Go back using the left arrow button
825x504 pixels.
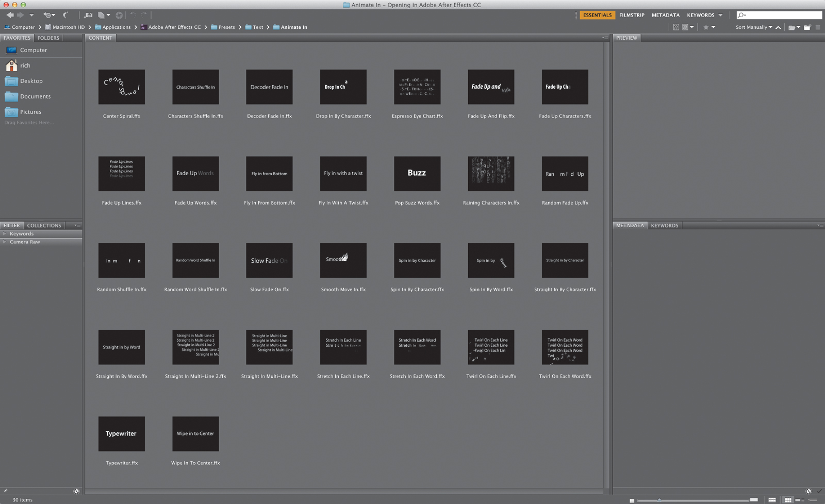[x=10, y=15]
